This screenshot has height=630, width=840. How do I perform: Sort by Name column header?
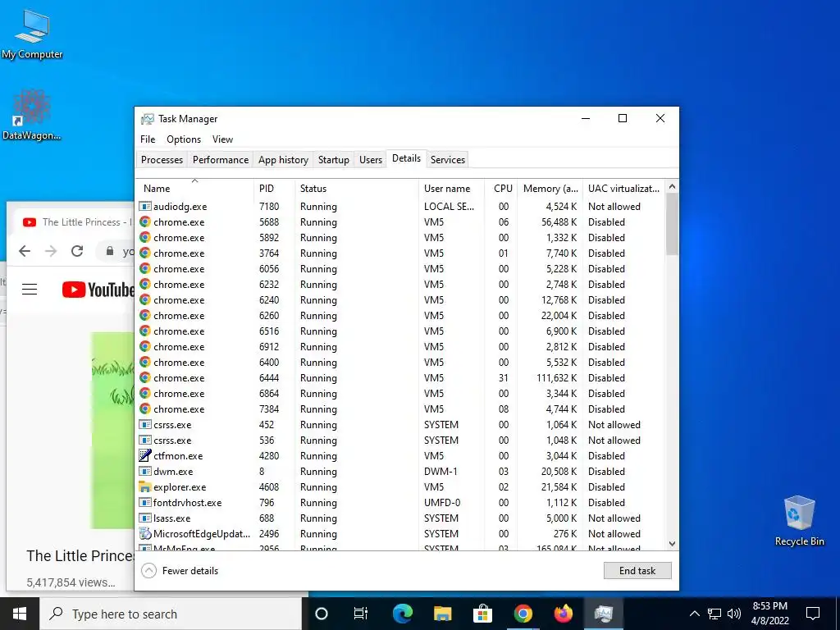coord(194,188)
